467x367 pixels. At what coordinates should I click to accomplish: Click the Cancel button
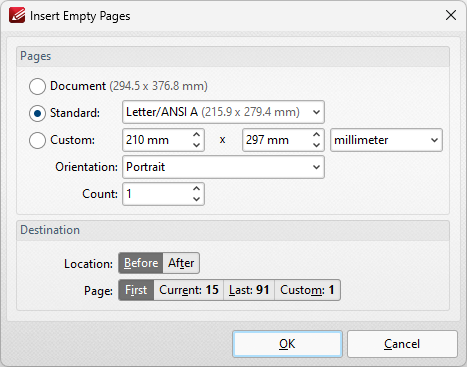[402, 344]
